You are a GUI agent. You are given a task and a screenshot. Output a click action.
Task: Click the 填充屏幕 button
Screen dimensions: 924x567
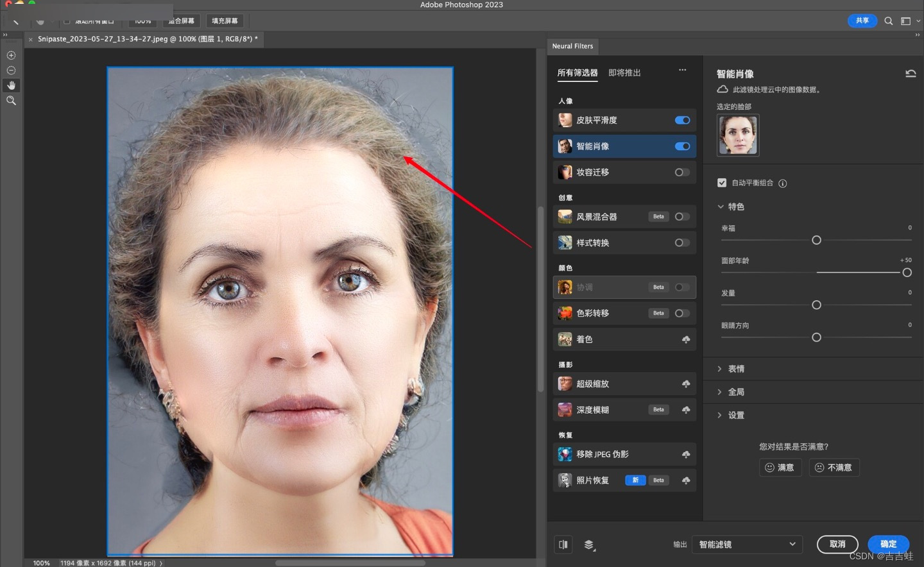[225, 21]
